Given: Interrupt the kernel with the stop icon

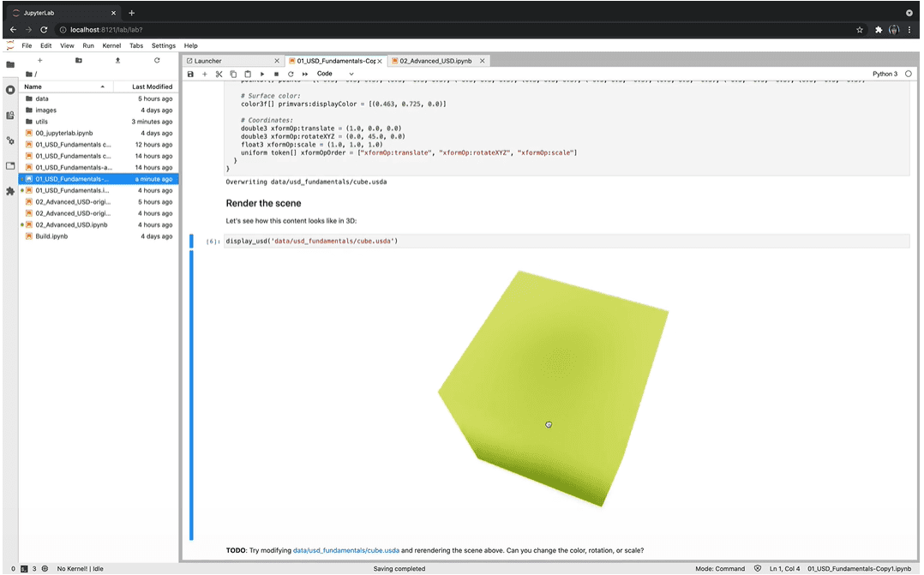Looking at the screenshot, I should click(x=276, y=75).
